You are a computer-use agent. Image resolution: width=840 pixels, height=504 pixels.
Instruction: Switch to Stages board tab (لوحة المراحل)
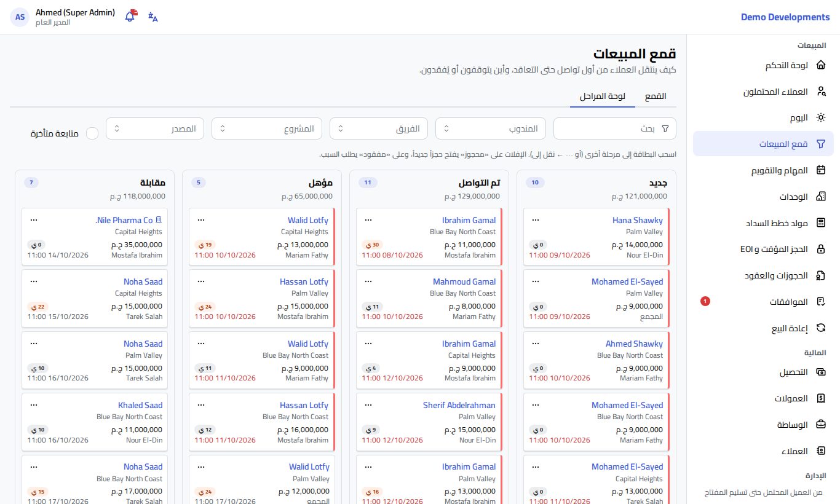pyautogui.click(x=603, y=96)
